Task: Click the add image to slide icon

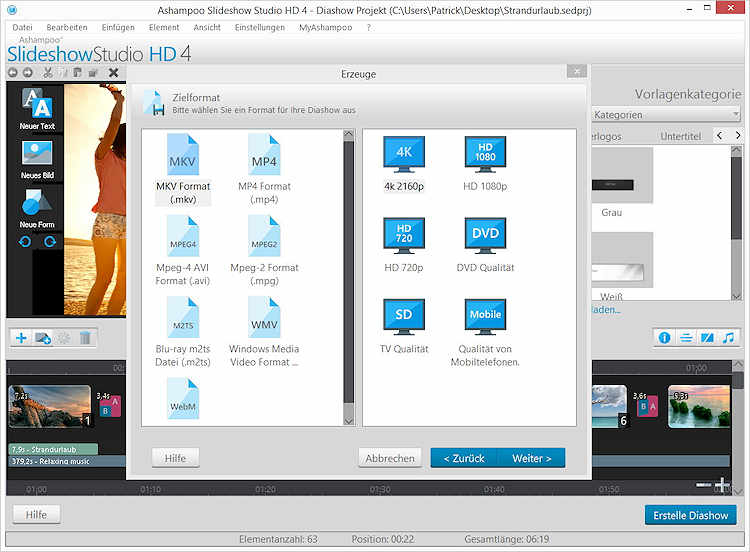Action: point(43,338)
